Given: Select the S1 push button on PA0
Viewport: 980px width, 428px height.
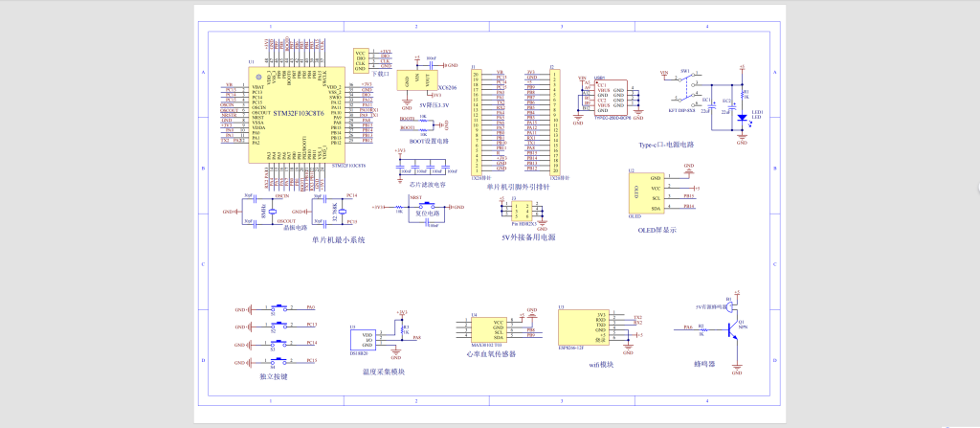Looking at the screenshot, I should point(281,309).
